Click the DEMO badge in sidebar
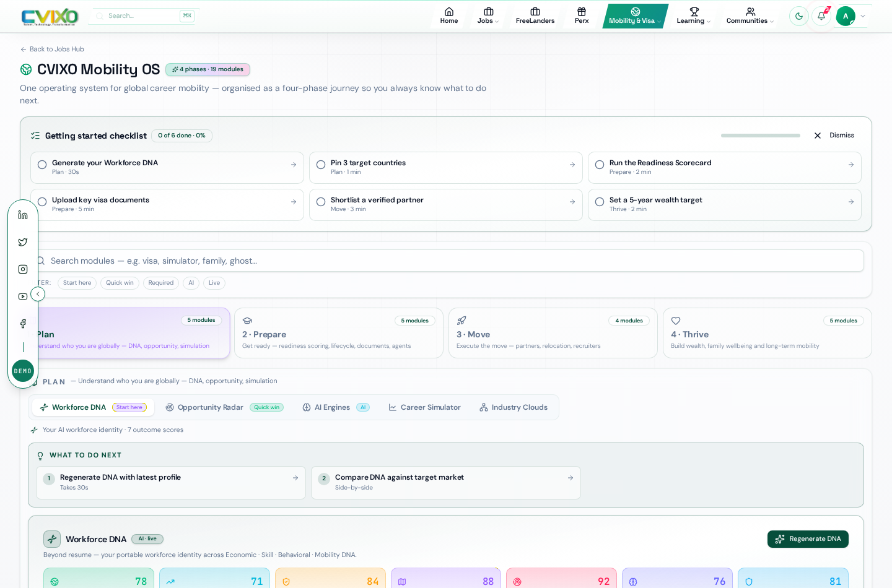 click(x=23, y=371)
